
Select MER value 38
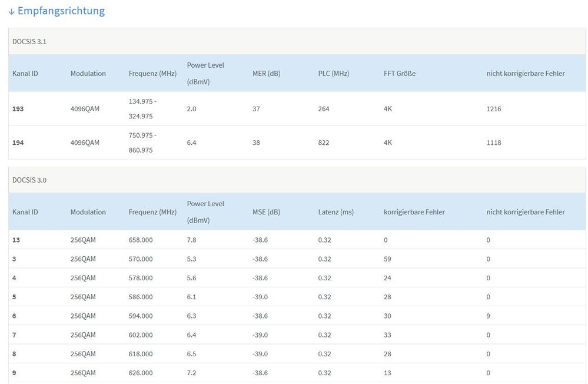click(256, 143)
